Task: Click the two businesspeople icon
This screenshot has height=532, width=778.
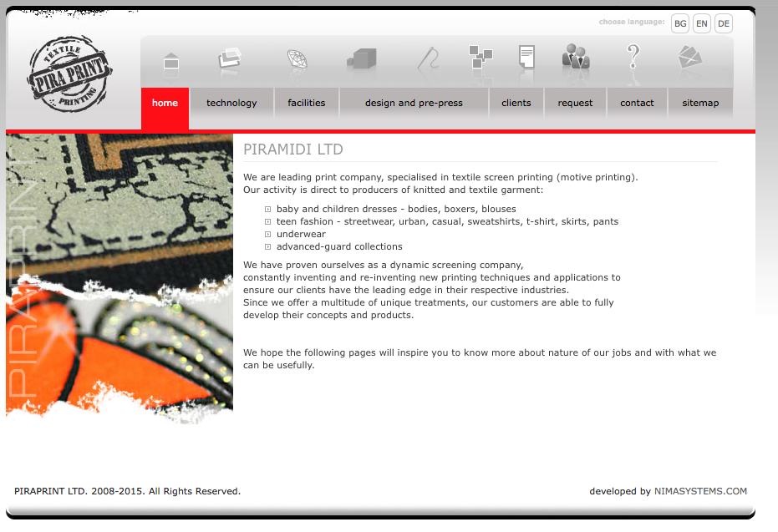Action: (x=575, y=57)
